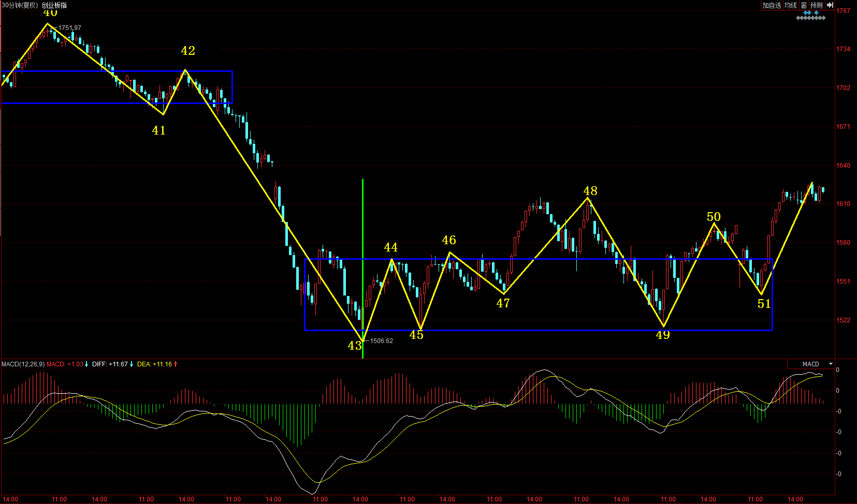Click the 创业板指 index title

click(x=54, y=5)
